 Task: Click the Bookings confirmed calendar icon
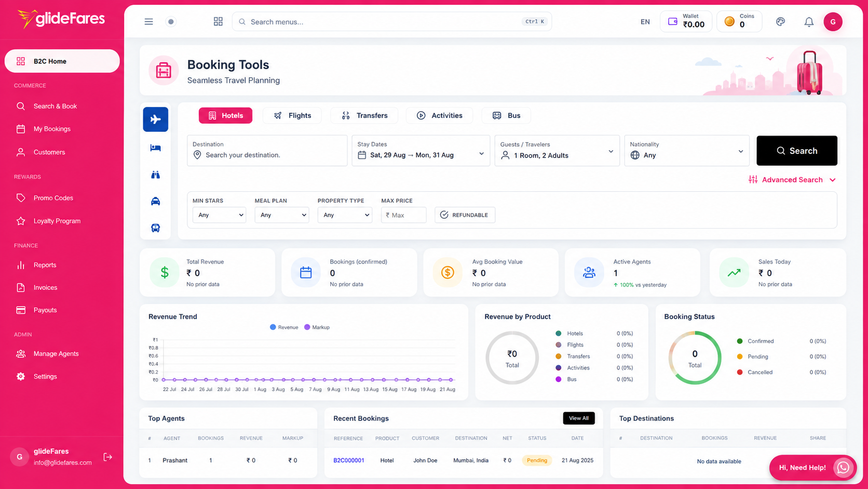coord(306,272)
